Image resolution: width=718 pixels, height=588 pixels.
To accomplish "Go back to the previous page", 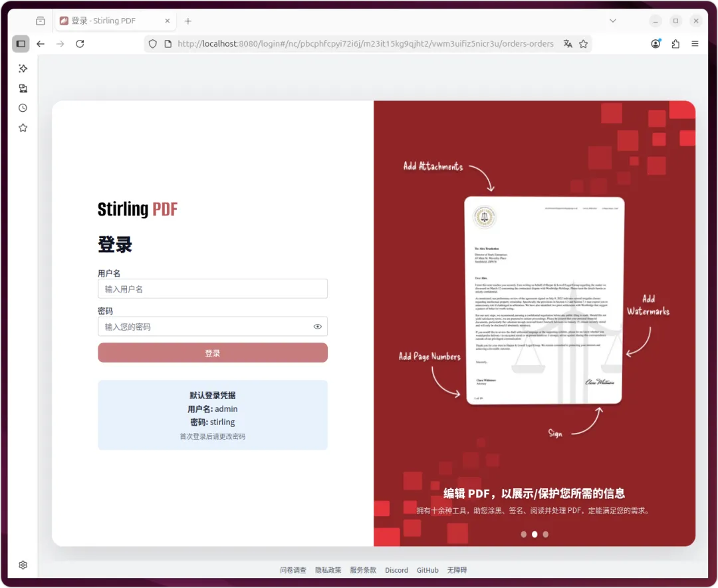I will tap(41, 44).
